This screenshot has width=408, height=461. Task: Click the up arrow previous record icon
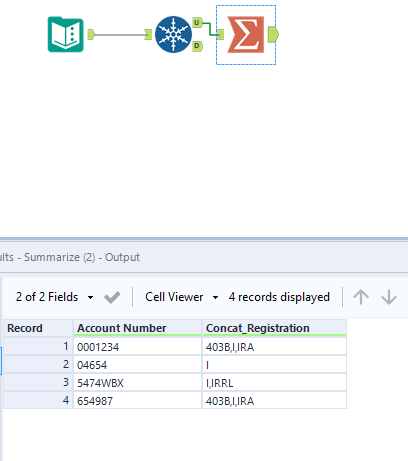tap(361, 297)
